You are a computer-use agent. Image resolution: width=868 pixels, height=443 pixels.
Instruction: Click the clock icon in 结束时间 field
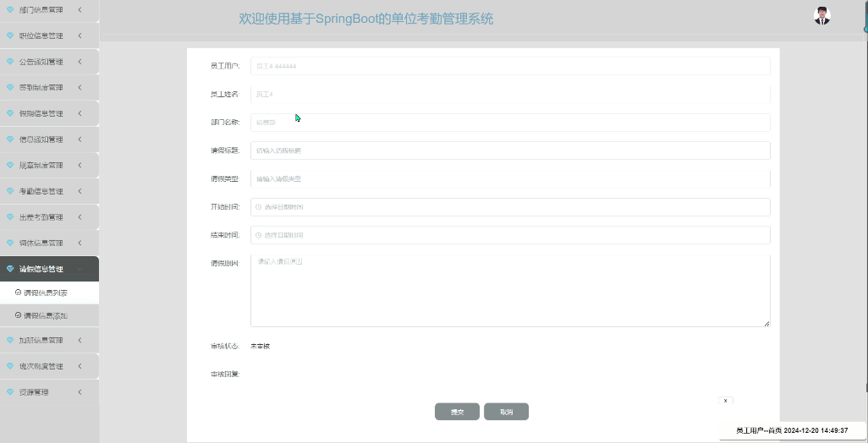click(259, 235)
